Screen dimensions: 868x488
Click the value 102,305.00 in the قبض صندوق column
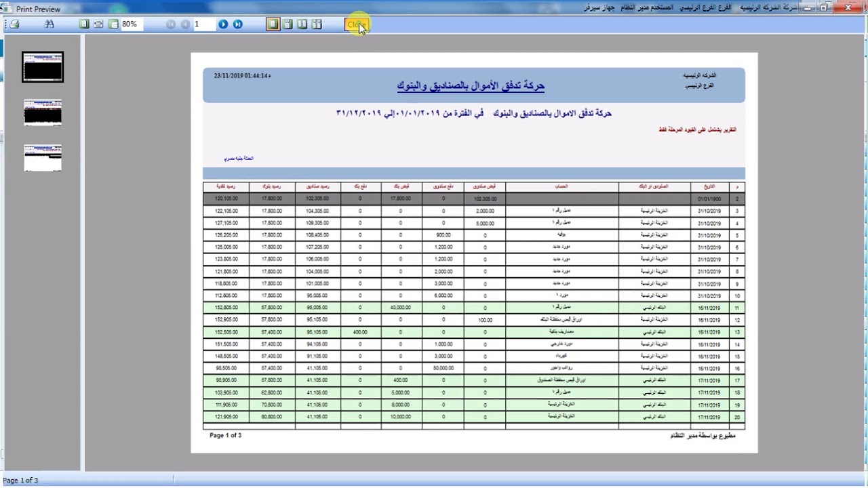coord(485,199)
